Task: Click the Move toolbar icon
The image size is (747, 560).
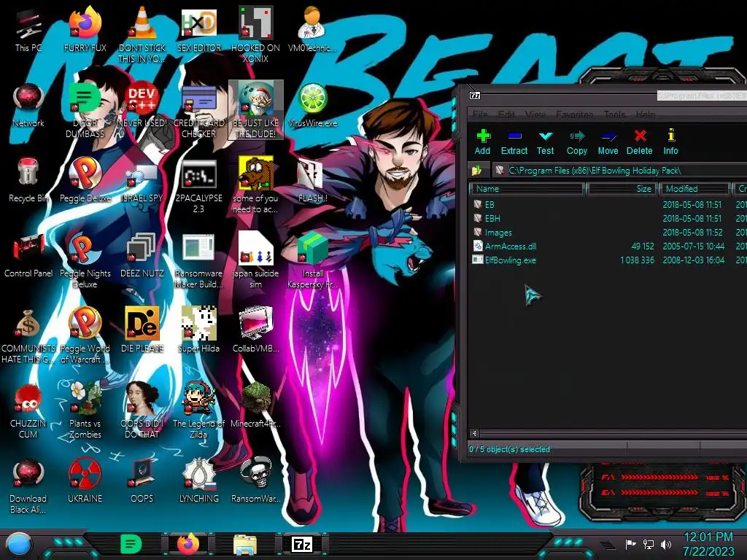Action: click(x=608, y=142)
